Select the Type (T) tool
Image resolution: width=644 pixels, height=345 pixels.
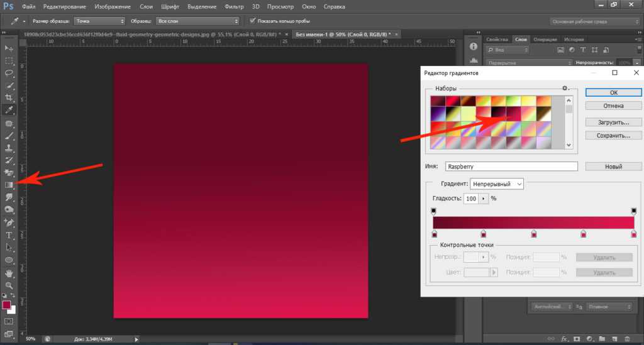click(x=9, y=235)
